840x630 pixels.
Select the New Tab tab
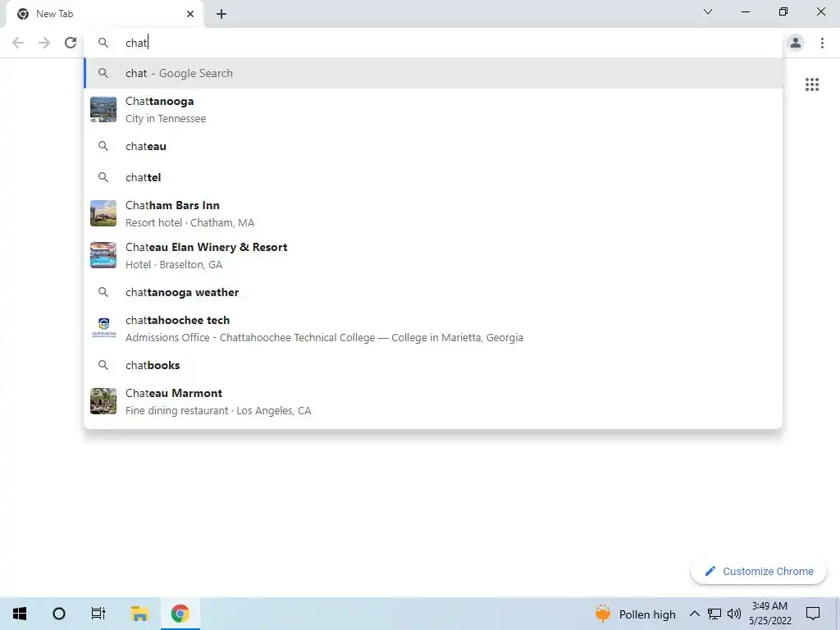pos(104,14)
